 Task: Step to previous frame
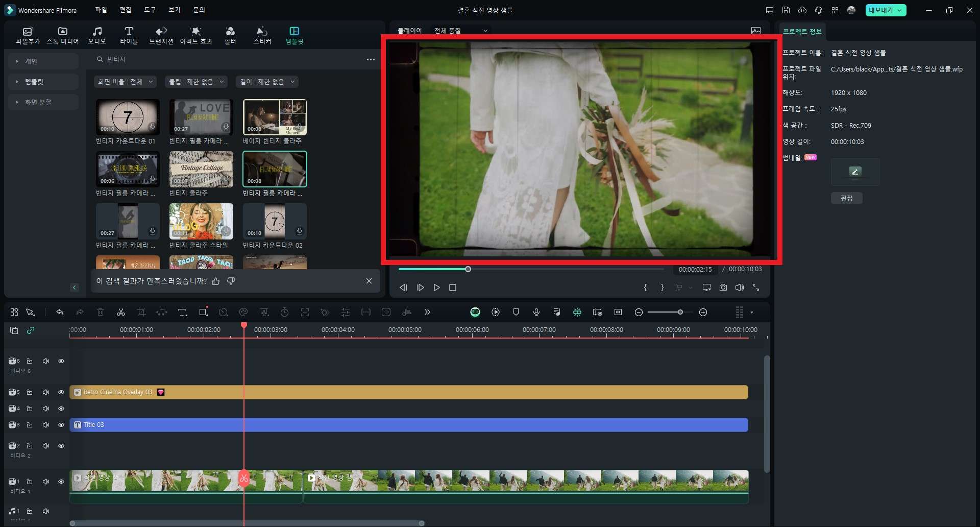point(403,288)
